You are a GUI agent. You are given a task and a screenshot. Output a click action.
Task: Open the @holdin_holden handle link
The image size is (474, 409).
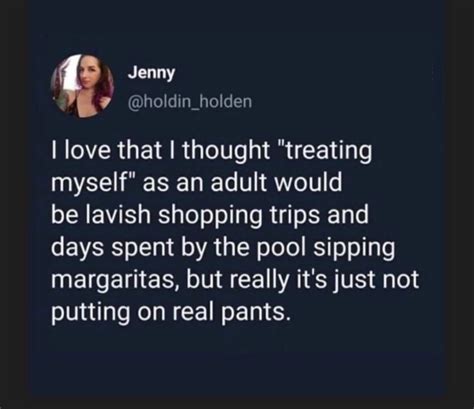click(190, 102)
